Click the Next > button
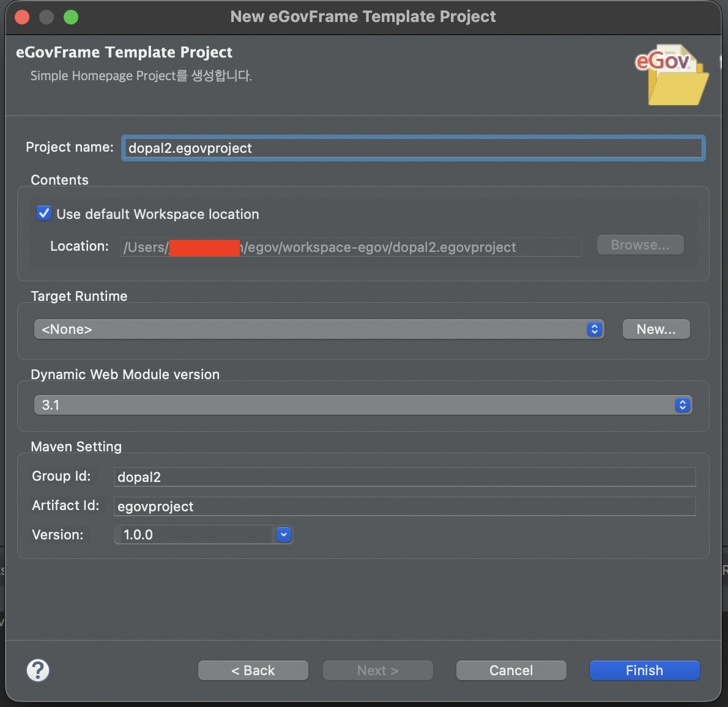Screen dimensions: 728x707 pyautogui.click(x=377, y=670)
